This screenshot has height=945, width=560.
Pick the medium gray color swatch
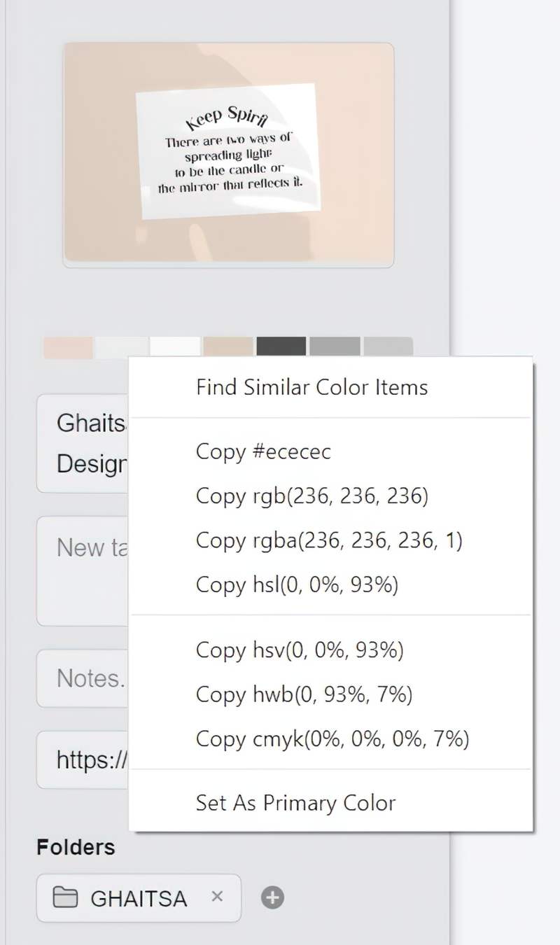click(335, 346)
